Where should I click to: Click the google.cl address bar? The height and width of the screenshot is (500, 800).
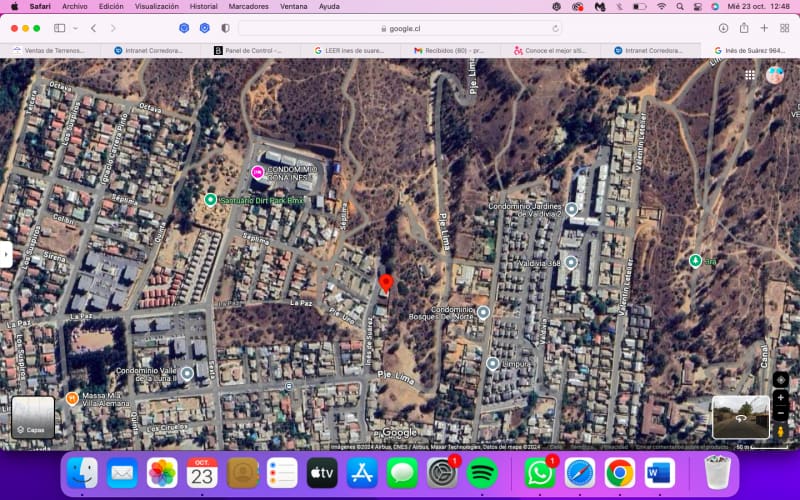pyautogui.click(x=400, y=29)
